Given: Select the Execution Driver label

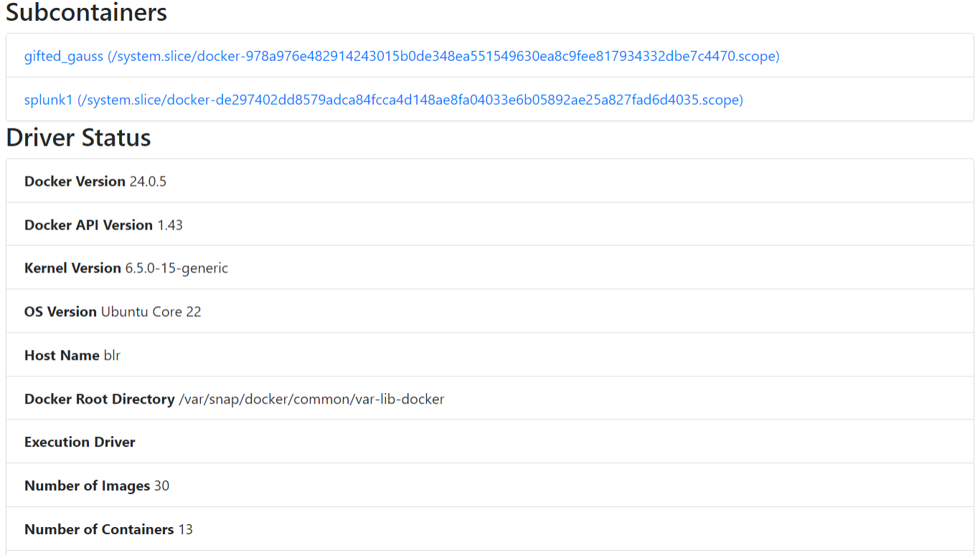Looking at the screenshot, I should coord(80,442).
